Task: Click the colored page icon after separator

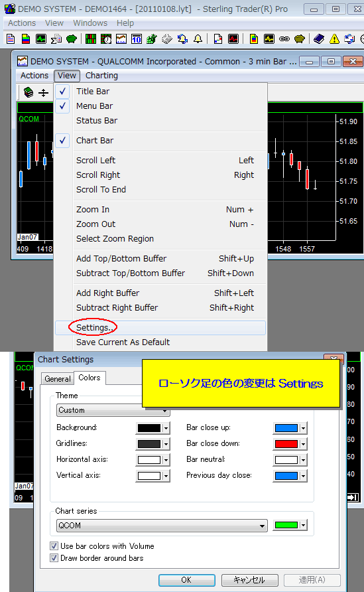Action: [253, 38]
